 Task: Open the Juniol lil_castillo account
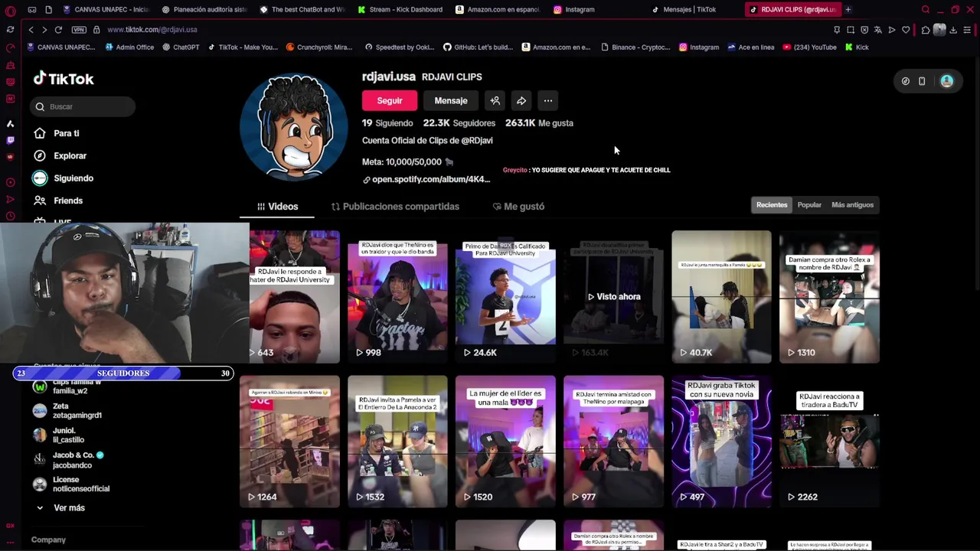60,435
